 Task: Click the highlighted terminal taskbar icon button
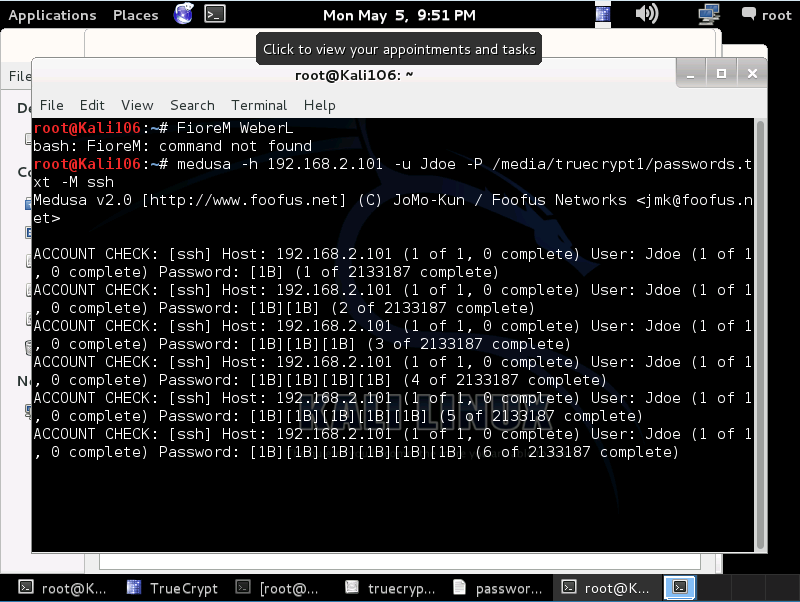(x=680, y=588)
